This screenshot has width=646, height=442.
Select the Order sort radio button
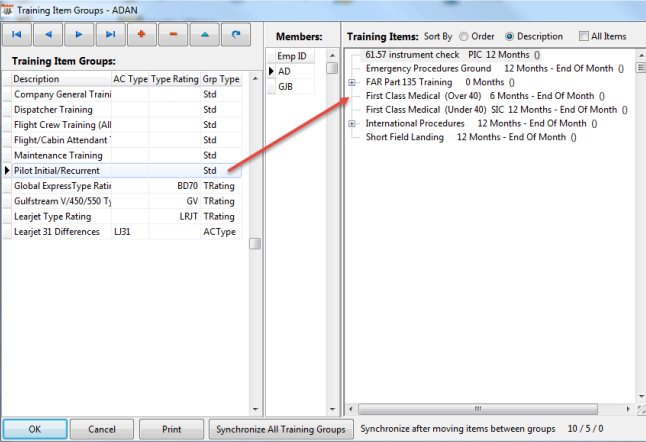coord(464,37)
